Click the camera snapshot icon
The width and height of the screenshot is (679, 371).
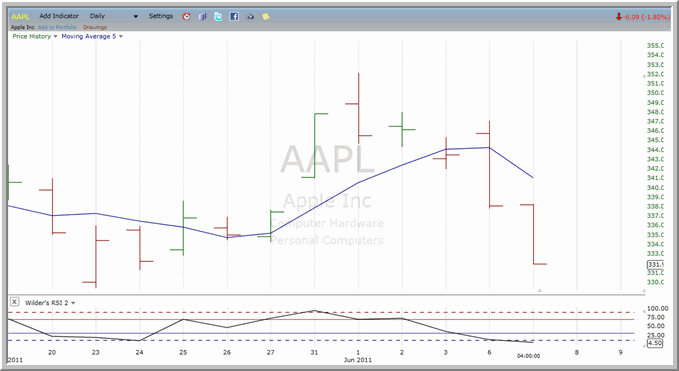click(250, 17)
